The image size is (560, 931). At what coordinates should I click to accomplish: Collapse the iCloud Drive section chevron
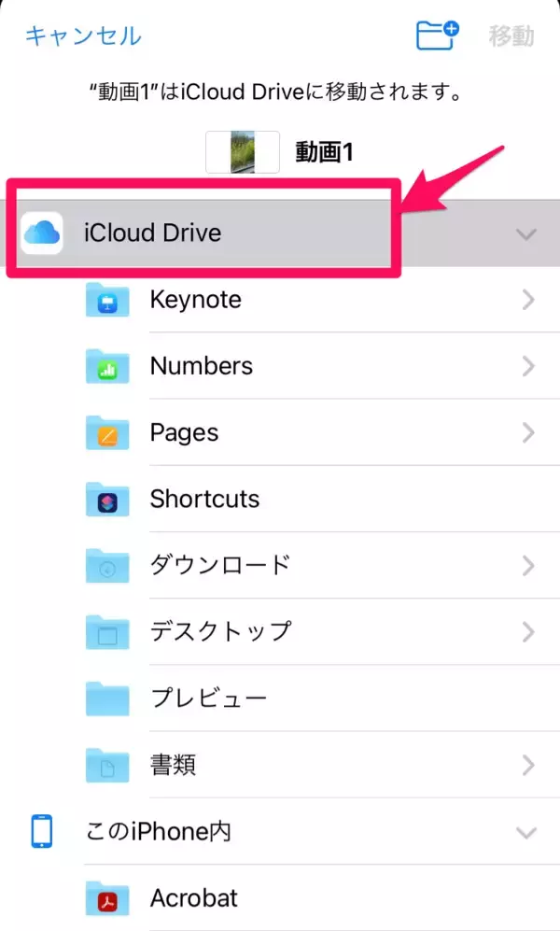526,233
